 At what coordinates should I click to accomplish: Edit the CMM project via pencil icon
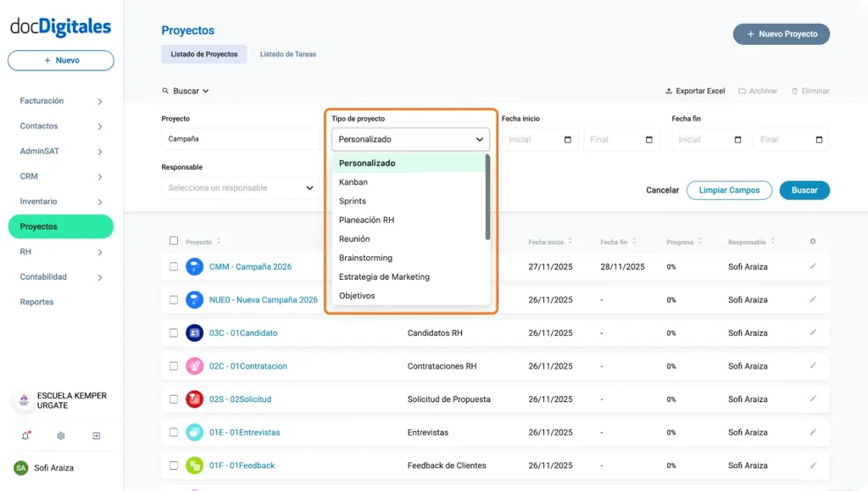pyautogui.click(x=812, y=266)
